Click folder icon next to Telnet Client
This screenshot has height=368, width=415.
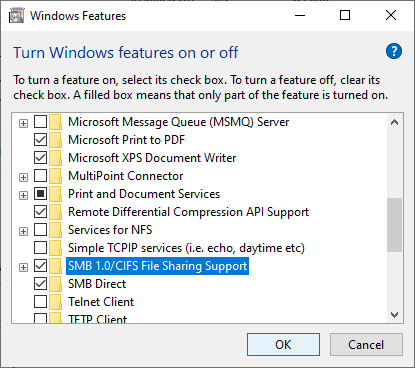55,302
